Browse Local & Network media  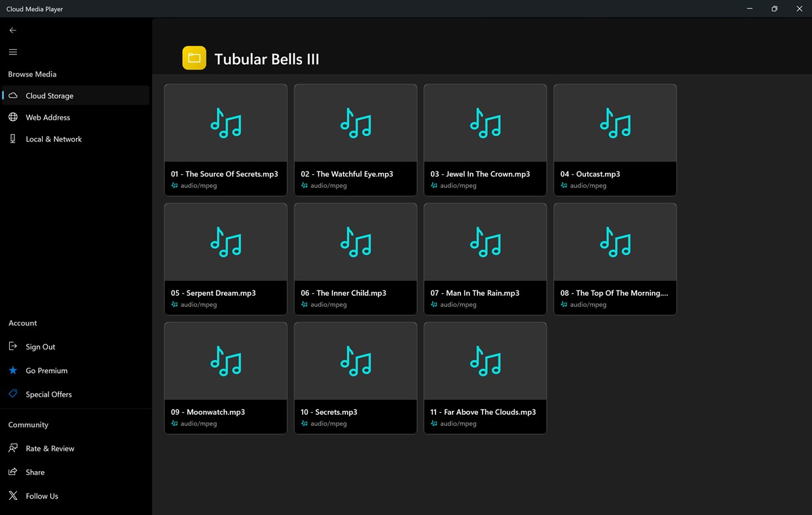[53, 139]
